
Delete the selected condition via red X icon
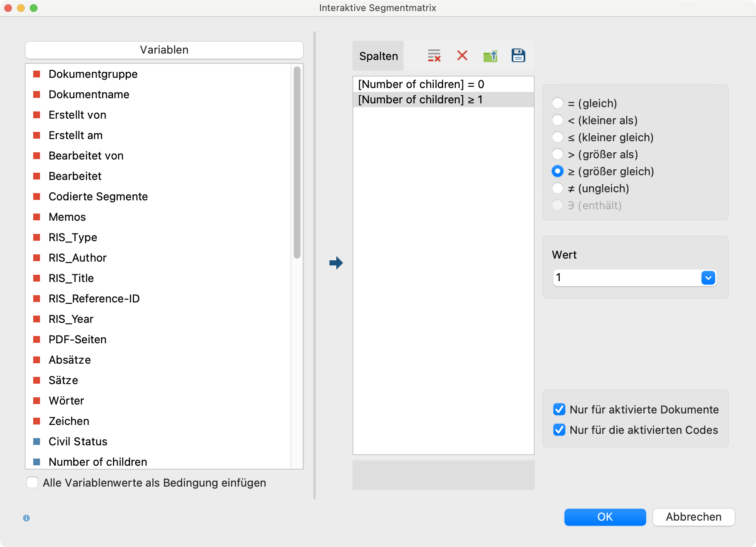462,55
